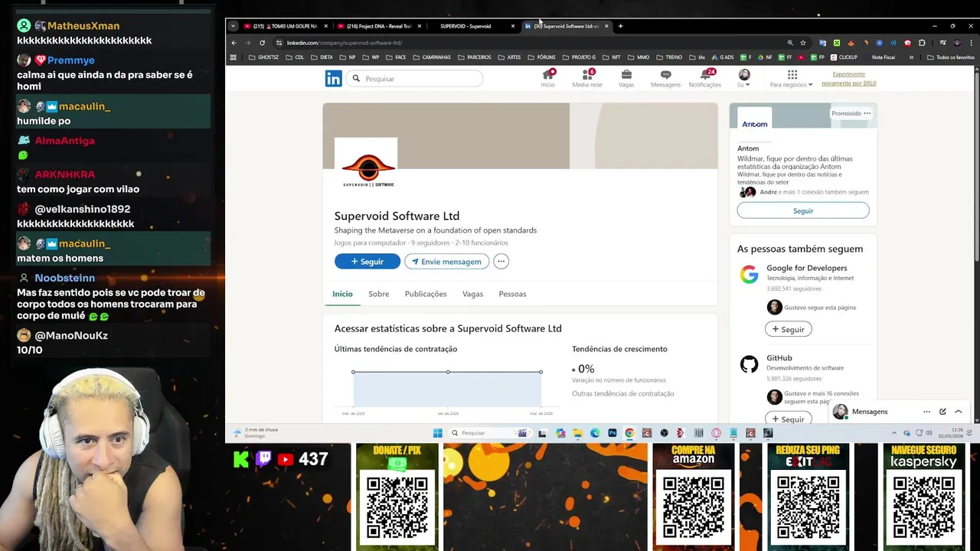This screenshot has height=551, width=980.
Task: Expand the Mensagens panel chevron
Action: tap(959, 412)
